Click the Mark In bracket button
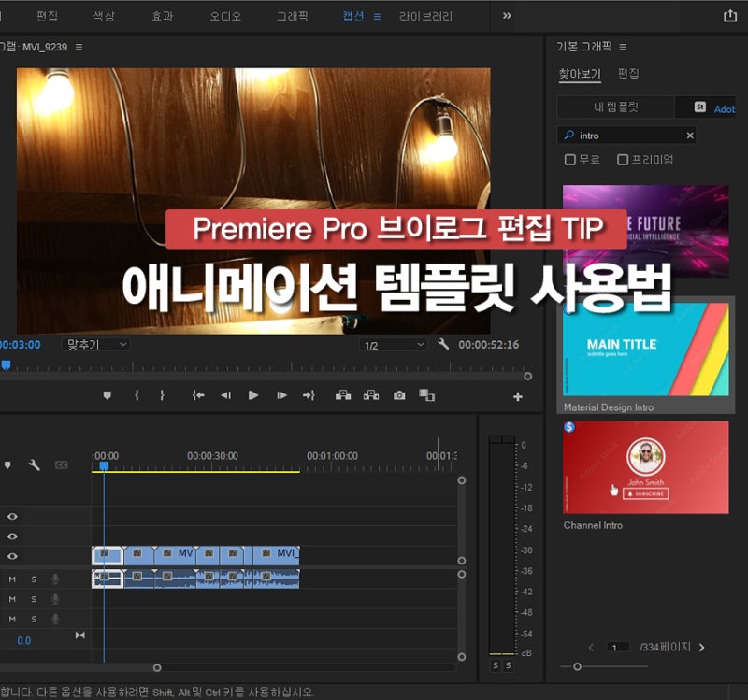The image size is (748, 700). point(137,395)
